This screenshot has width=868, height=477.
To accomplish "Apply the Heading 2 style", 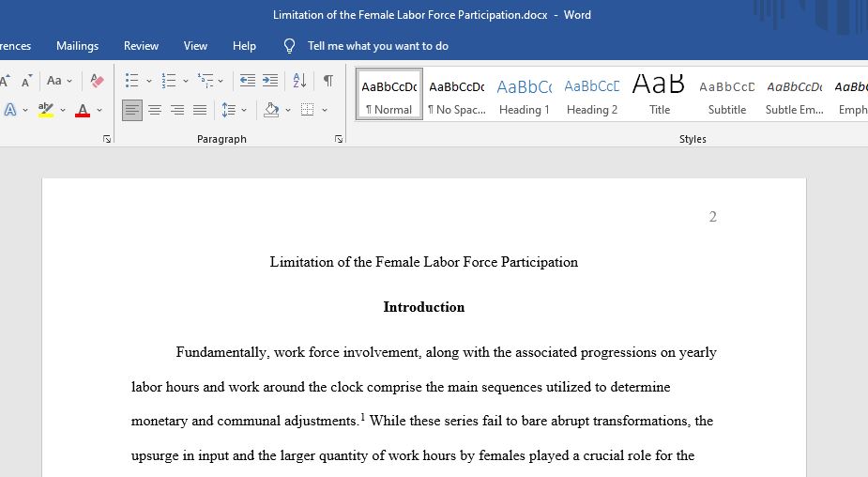I will pos(592,94).
